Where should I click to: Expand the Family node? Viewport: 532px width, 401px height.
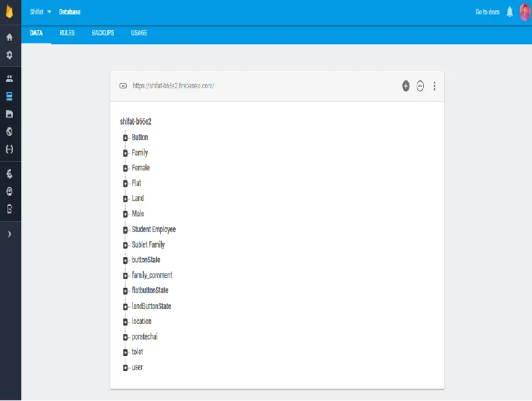coord(125,153)
